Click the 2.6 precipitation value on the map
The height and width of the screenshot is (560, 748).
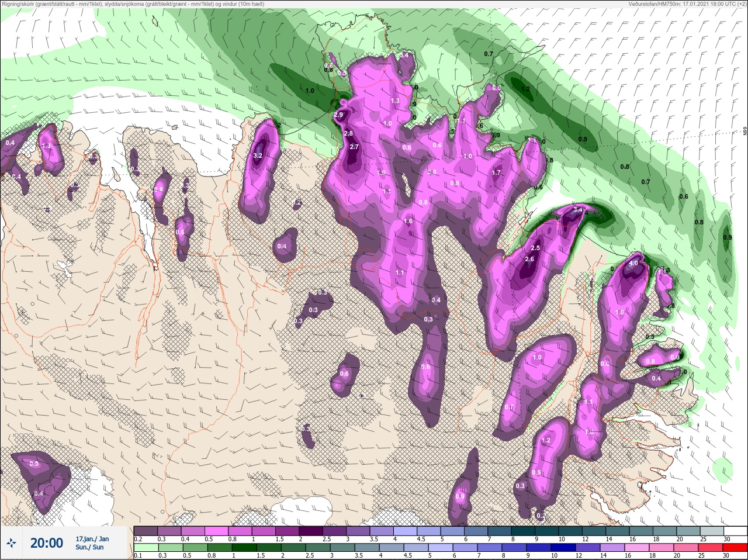[x=530, y=260]
